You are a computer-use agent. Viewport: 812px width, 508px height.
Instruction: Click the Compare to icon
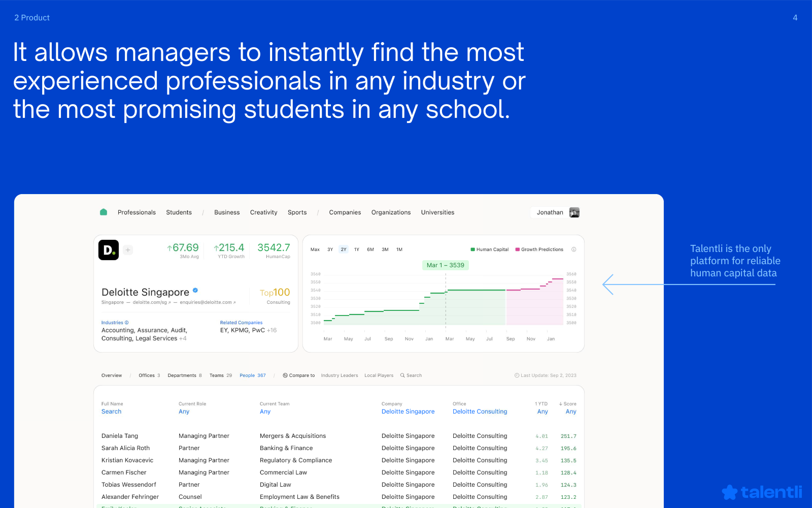[x=285, y=375]
